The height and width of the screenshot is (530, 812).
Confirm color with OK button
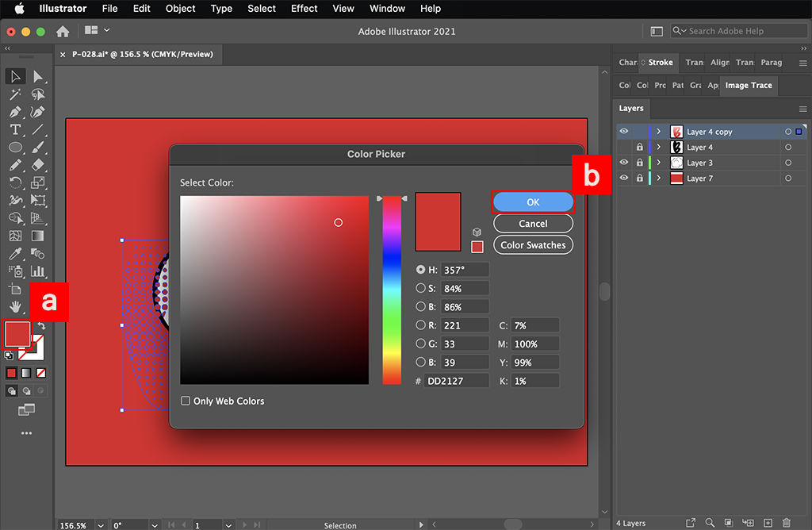(533, 202)
